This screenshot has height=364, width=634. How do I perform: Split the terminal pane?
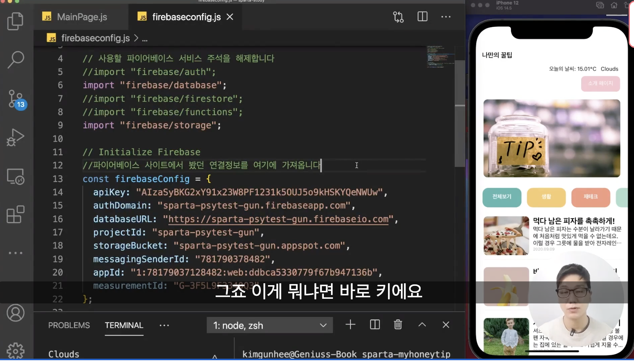pyautogui.click(x=375, y=325)
